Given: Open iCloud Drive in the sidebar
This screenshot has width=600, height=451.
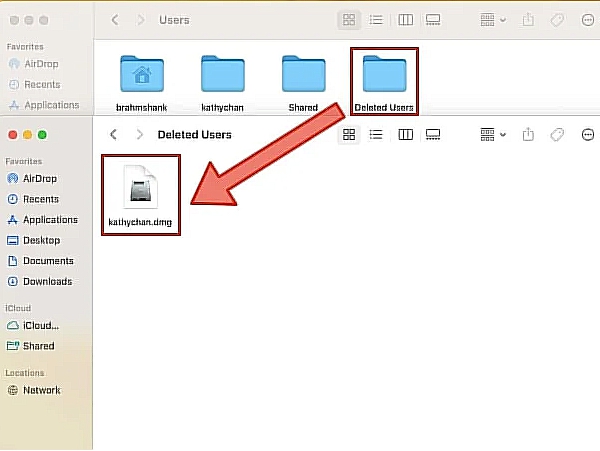Looking at the screenshot, I should coord(33,326).
